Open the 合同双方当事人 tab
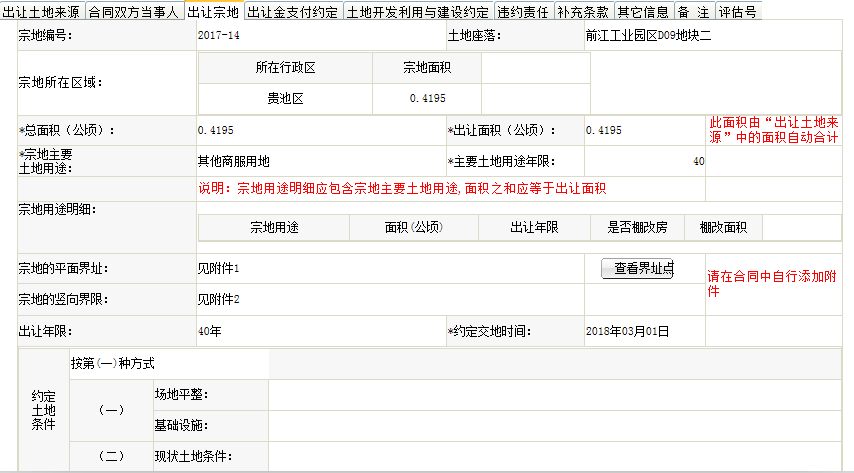This screenshot has height=473, width=854. (x=133, y=12)
